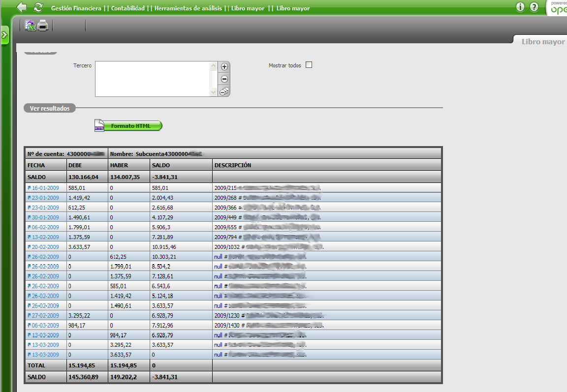Click Tercero list scroll down arrow
The width and height of the screenshot is (567, 392).
(x=213, y=92)
